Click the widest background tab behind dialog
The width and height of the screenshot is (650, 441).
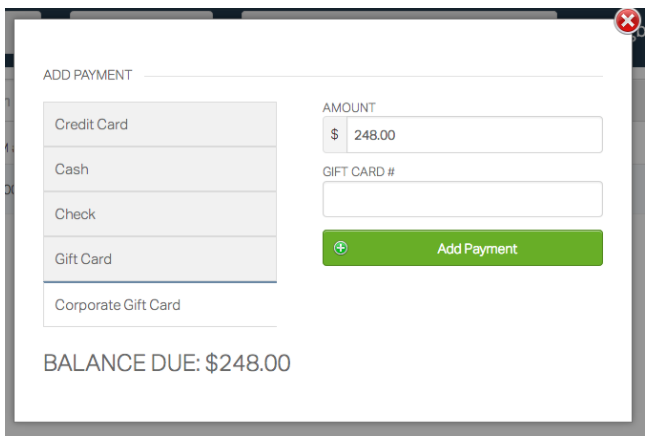(x=398, y=14)
